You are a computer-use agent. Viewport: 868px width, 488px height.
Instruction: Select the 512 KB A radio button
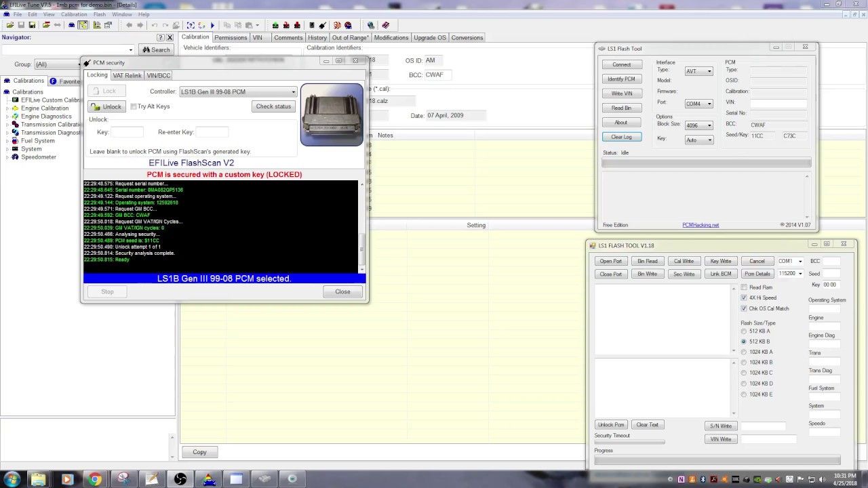coord(744,331)
